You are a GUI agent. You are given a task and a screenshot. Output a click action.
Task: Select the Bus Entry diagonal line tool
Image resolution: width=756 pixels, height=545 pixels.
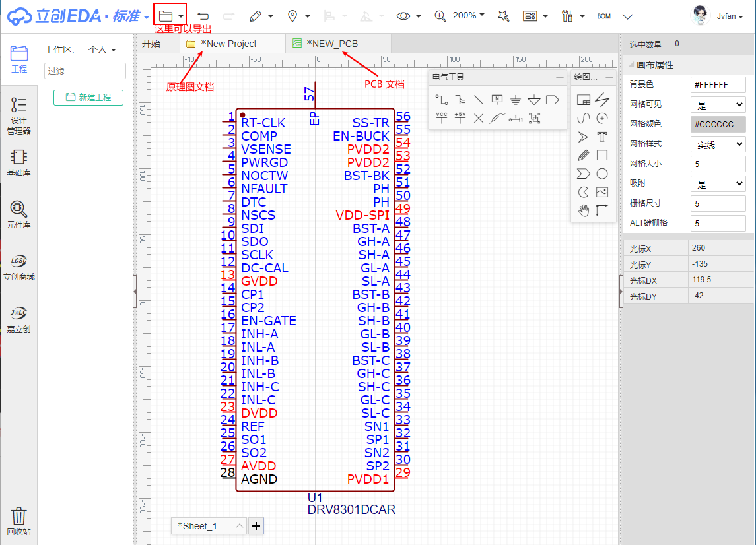[x=479, y=100]
